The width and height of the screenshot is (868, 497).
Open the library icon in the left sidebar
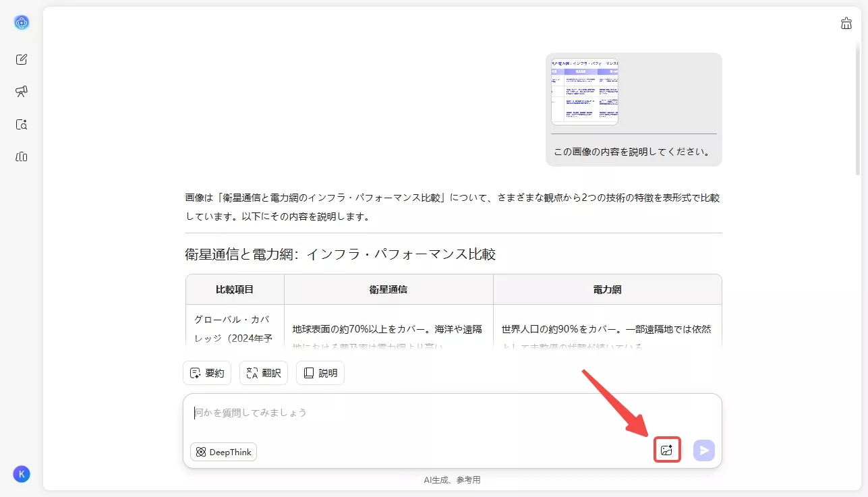(x=21, y=156)
